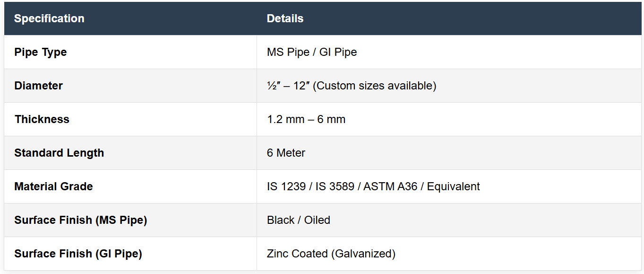Select the Pipe Type row label

click(x=41, y=52)
